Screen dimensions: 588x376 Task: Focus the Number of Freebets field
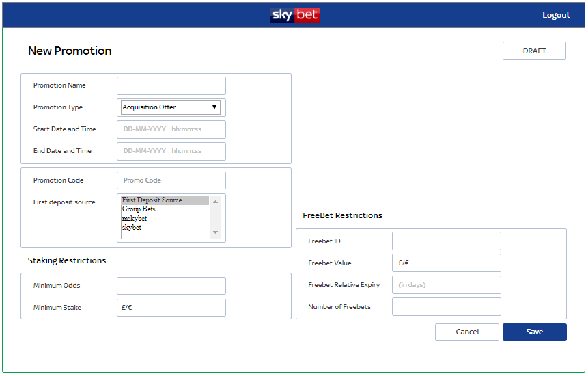point(446,306)
